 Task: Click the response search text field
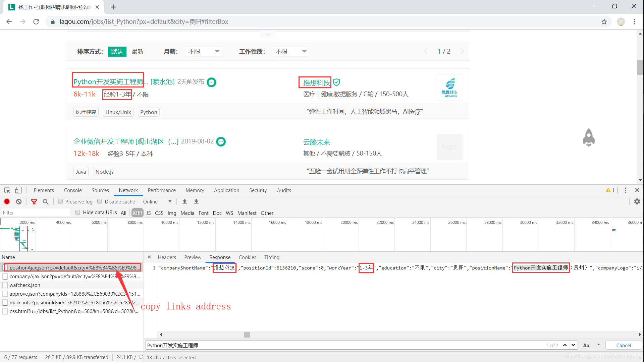pos(345,345)
